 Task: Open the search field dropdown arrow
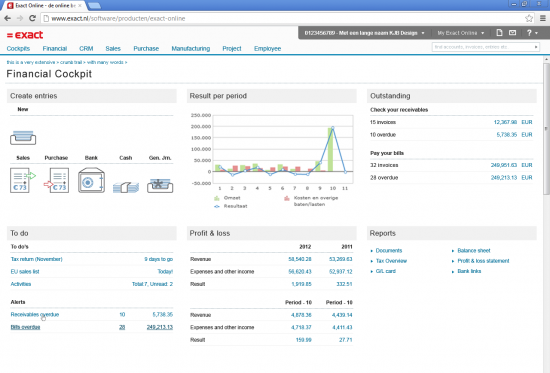click(x=536, y=47)
